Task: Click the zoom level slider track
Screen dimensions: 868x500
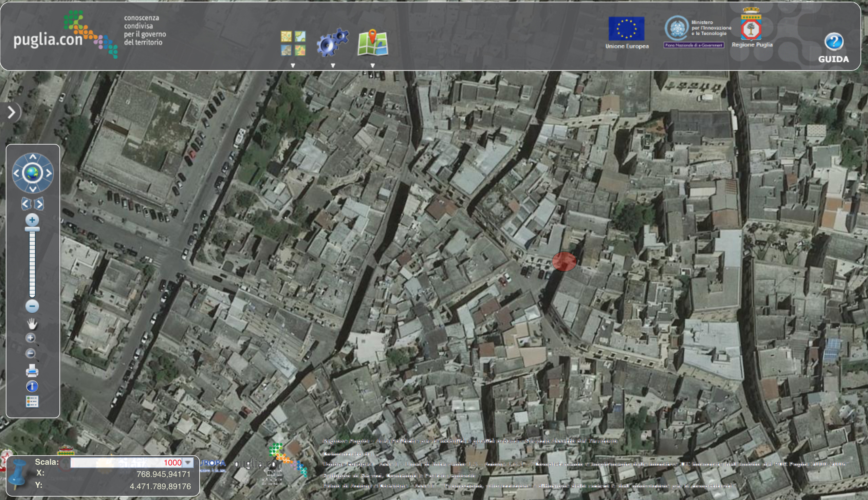Action: coord(32,263)
